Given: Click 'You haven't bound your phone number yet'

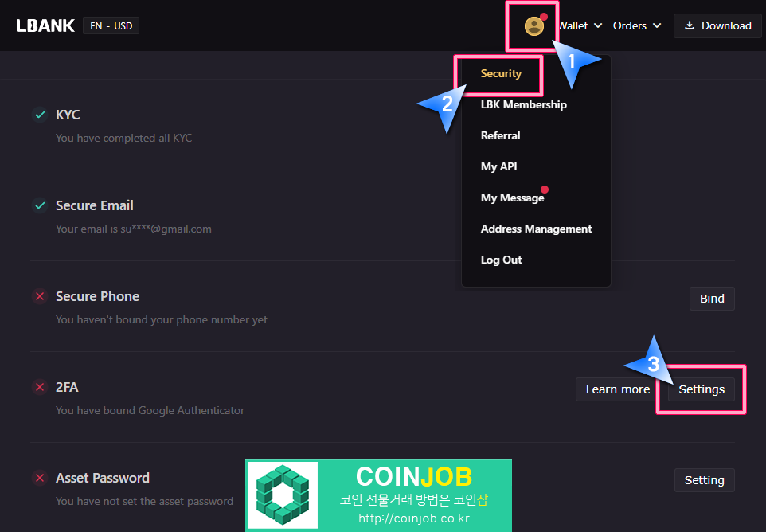Looking at the screenshot, I should point(161,320).
